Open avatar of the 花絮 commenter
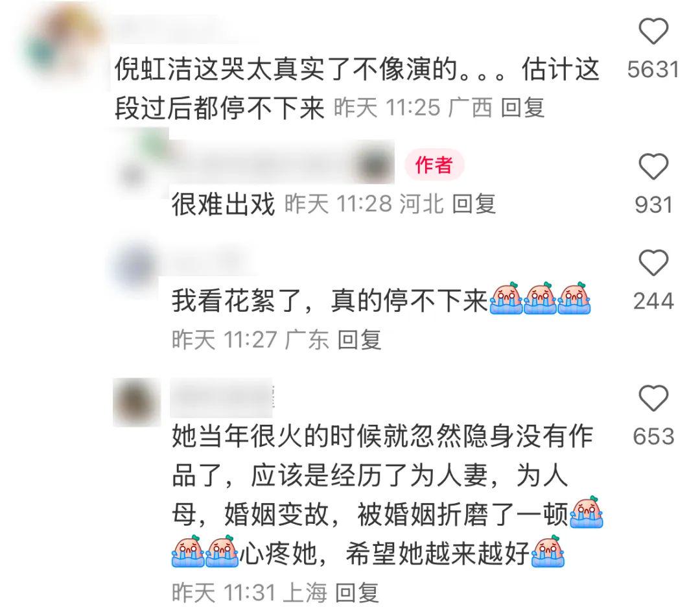Screen dimensions: 700x616 pos(134,267)
